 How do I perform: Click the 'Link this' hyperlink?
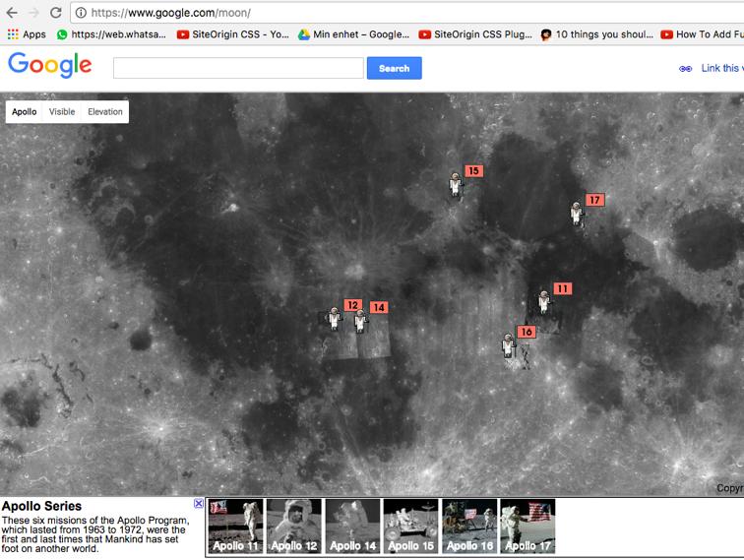[722, 68]
